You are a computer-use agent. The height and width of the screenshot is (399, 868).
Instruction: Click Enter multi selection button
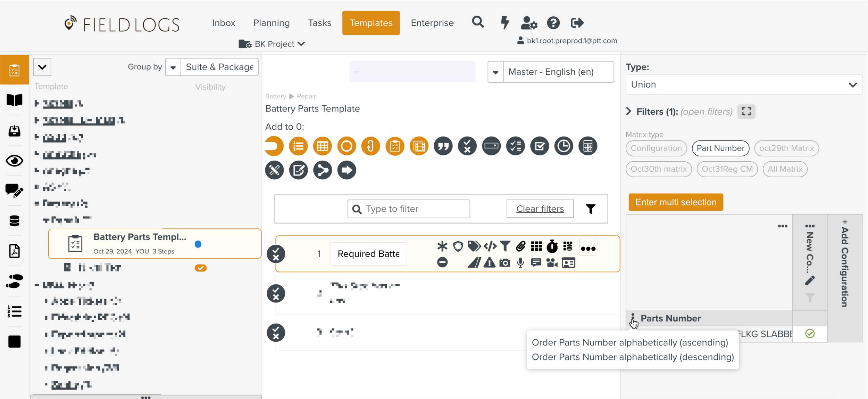(x=675, y=202)
